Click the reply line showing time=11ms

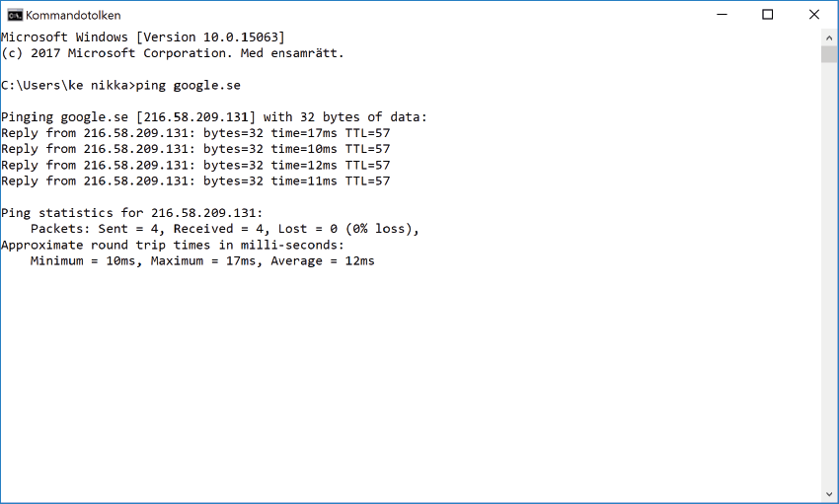click(195, 180)
